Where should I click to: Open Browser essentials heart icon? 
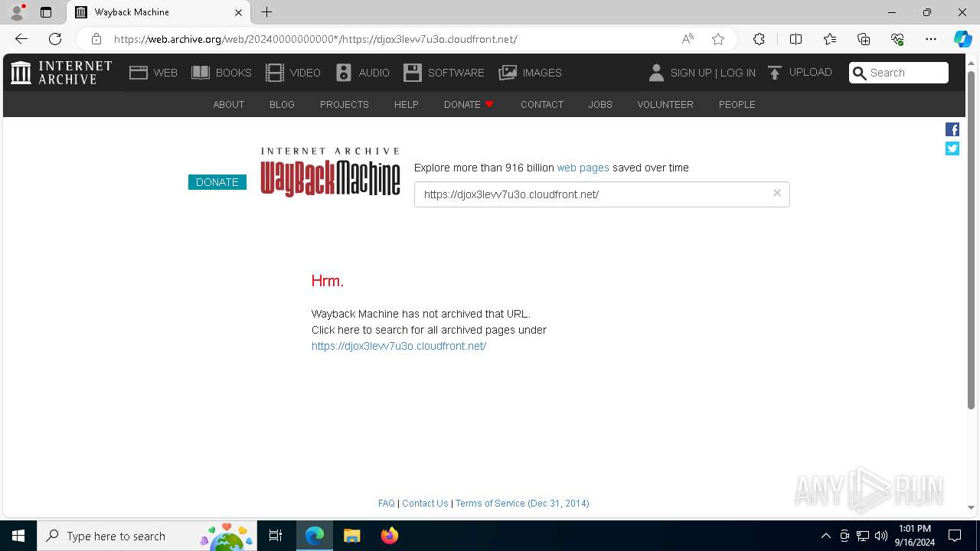coord(897,39)
